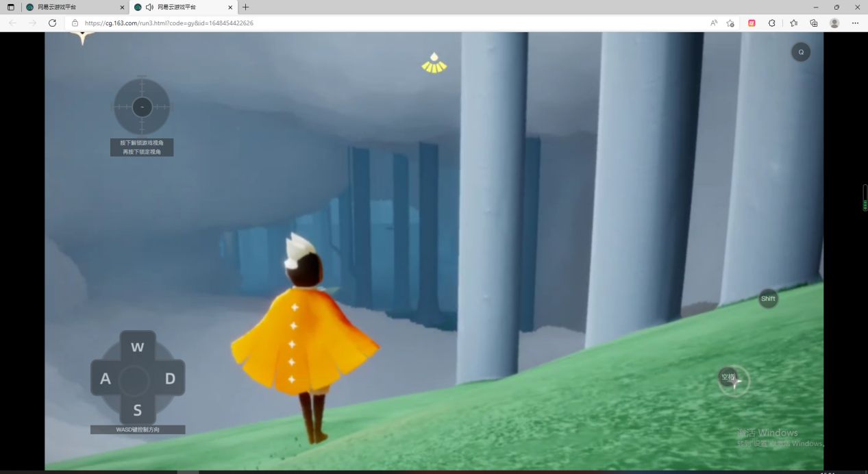Image resolution: width=868 pixels, height=474 pixels.
Task: Click the '按下解锁游戏视角' hint text
Action: [142, 142]
